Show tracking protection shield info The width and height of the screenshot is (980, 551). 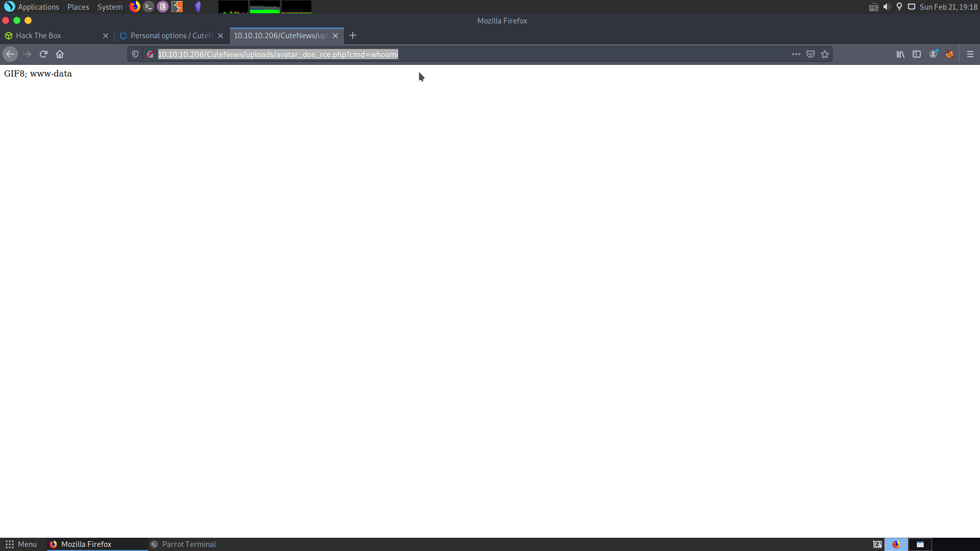pyautogui.click(x=135, y=54)
